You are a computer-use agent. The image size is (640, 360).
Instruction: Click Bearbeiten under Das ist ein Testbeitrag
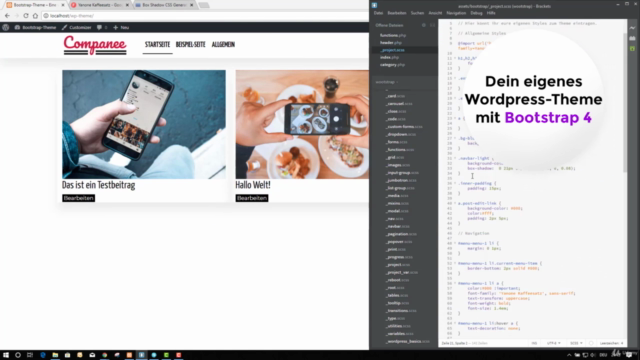click(78, 198)
